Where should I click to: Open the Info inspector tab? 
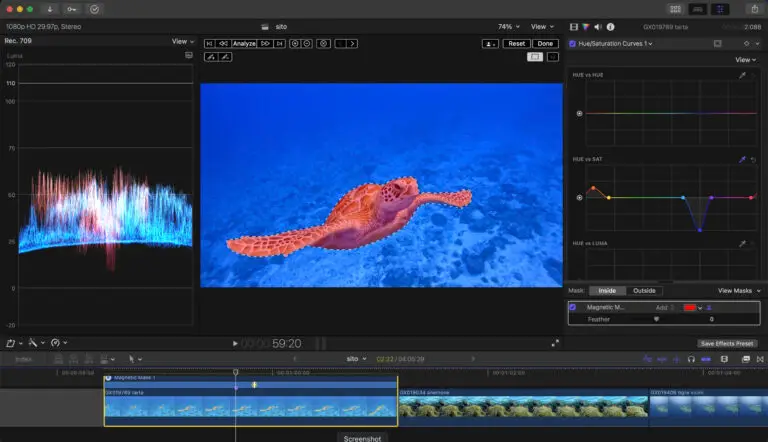pyautogui.click(x=610, y=27)
